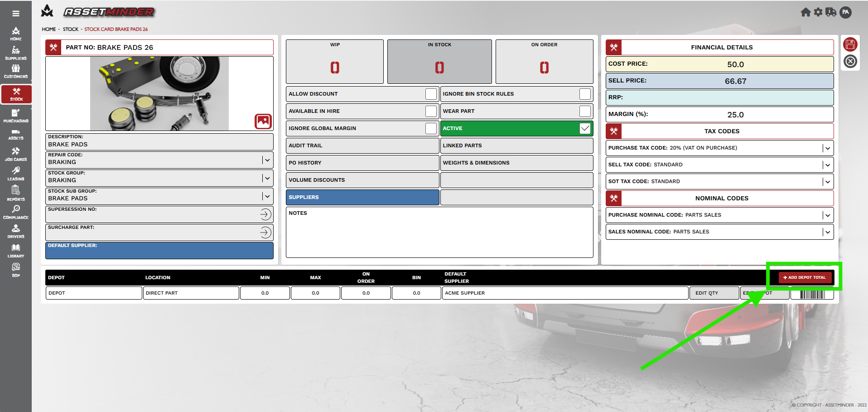Open Purchasing in the sidebar

16,116
